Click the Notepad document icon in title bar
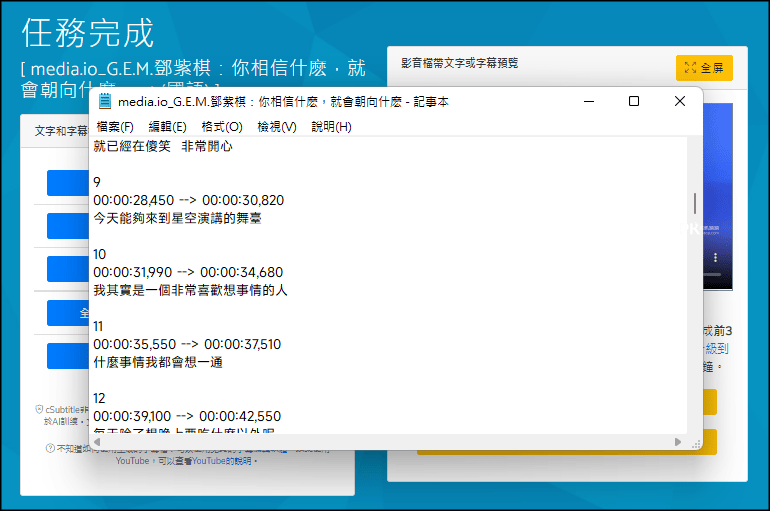 105,101
